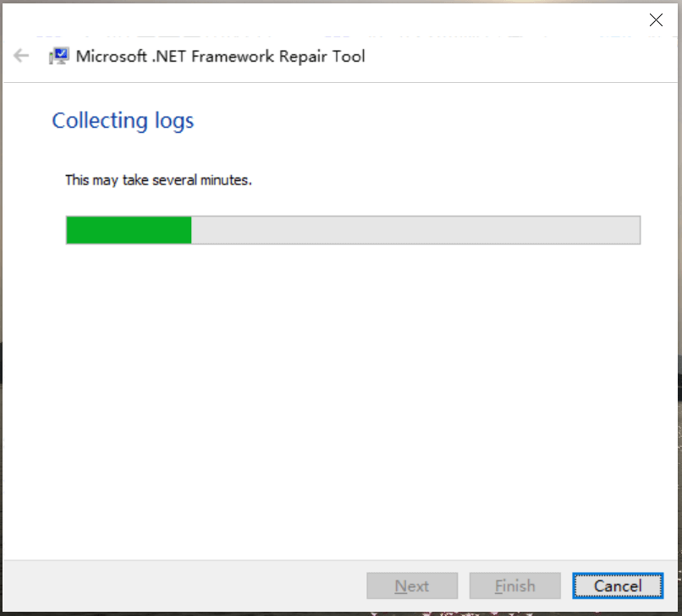Click the Cancel button
Image resolution: width=682 pixels, height=616 pixels.
(618, 586)
